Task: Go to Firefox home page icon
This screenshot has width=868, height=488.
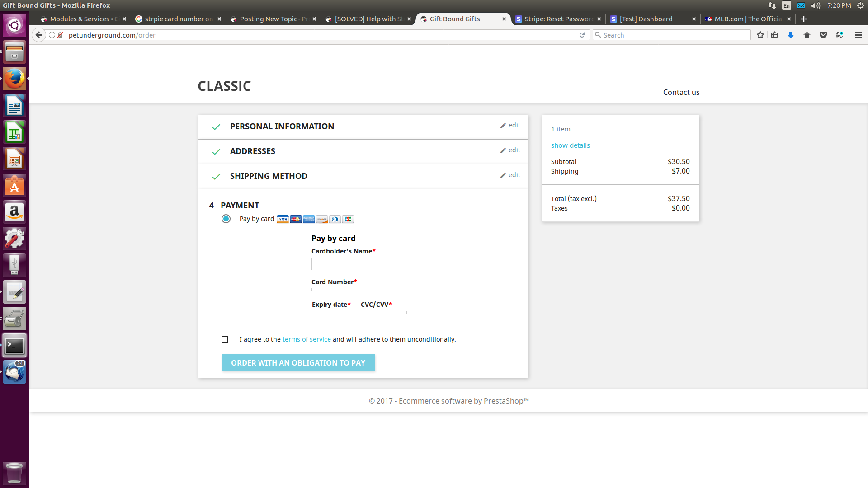Action: [x=807, y=35]
